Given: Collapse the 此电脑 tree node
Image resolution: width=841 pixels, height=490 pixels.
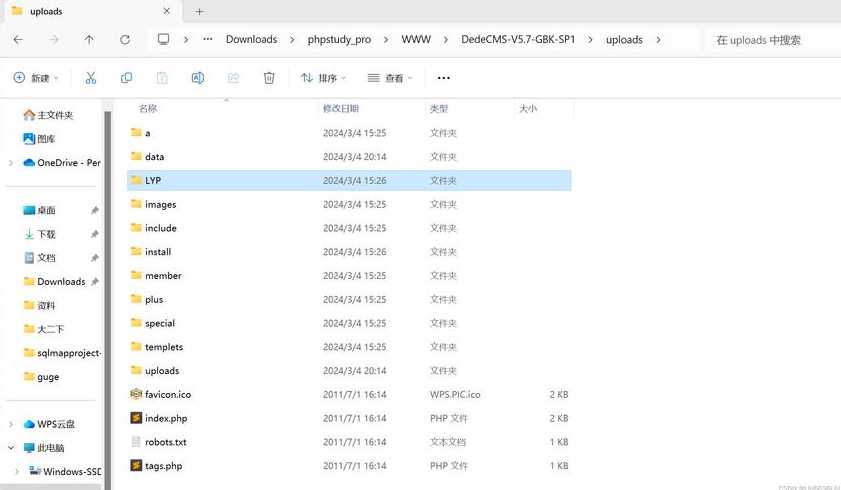Looking at the screenshot, I should coord(11,448).
